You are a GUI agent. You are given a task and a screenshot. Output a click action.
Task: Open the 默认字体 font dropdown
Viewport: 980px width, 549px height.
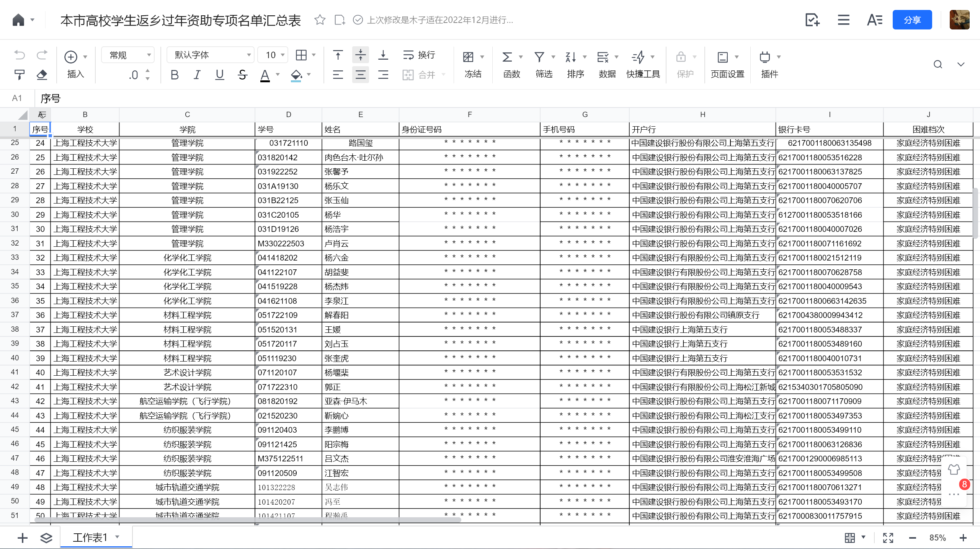click(211, 55)
